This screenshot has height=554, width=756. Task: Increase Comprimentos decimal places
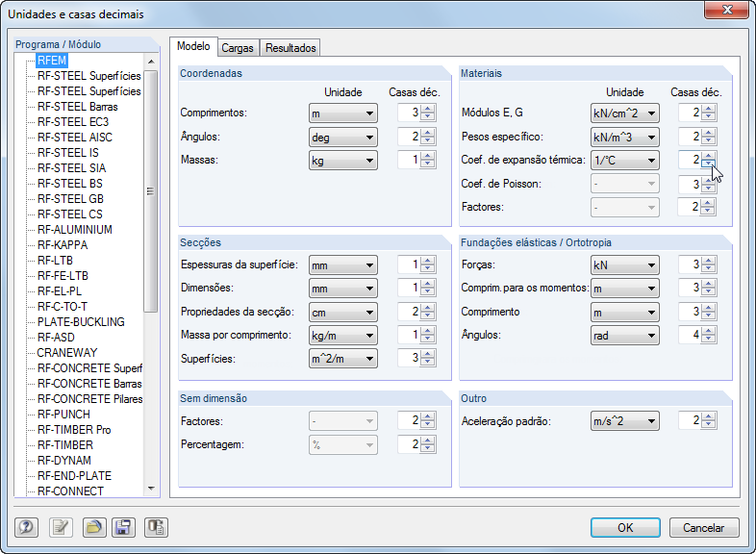(427, 109)
